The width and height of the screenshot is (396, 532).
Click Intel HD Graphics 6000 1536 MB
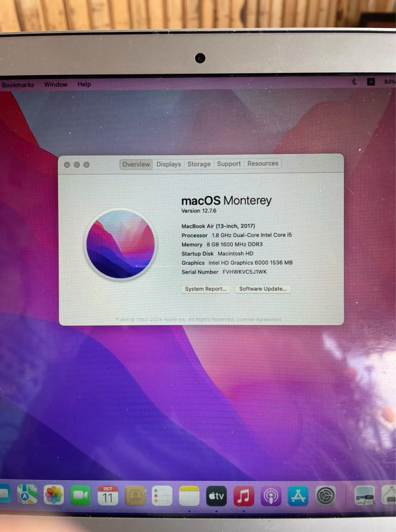point(250,263)
